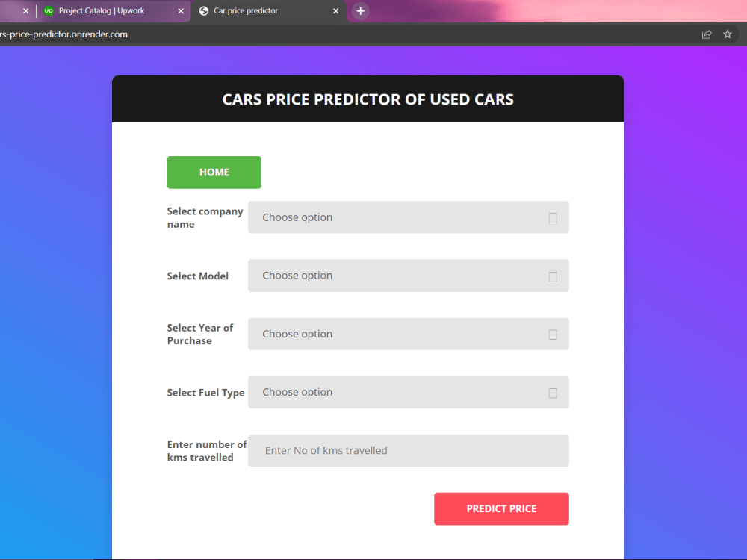Viewport: 747px width, 560px height.
Task: Click the PREDICT PRICE button
Action: pos(501,508)
